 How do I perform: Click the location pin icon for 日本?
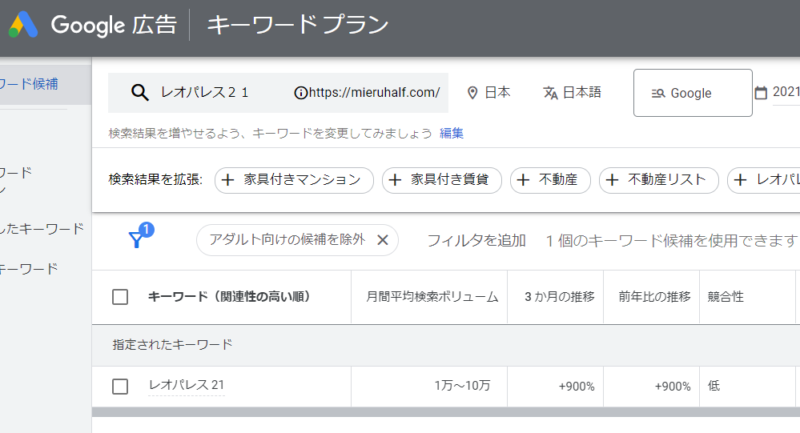[x=472, y=93]
